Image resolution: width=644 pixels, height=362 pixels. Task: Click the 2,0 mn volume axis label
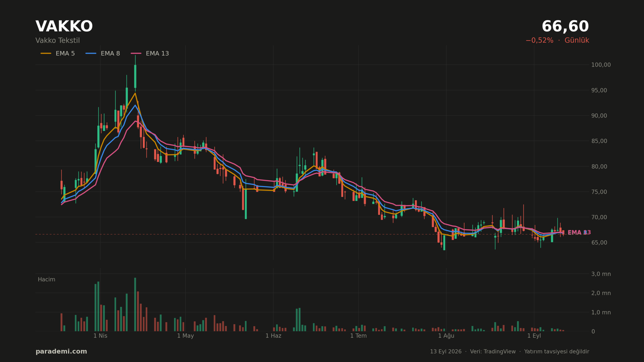(601, 293)
